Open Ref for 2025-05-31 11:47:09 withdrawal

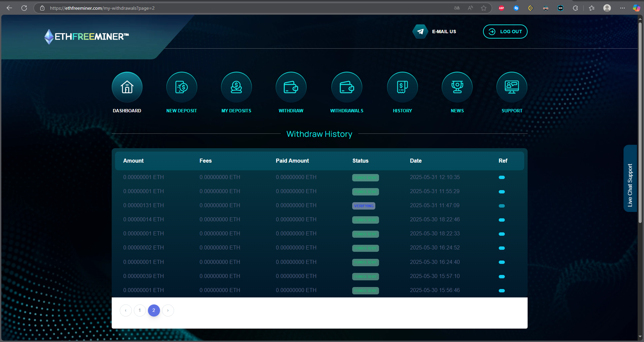pyautogui.click(x=502, y=206)
